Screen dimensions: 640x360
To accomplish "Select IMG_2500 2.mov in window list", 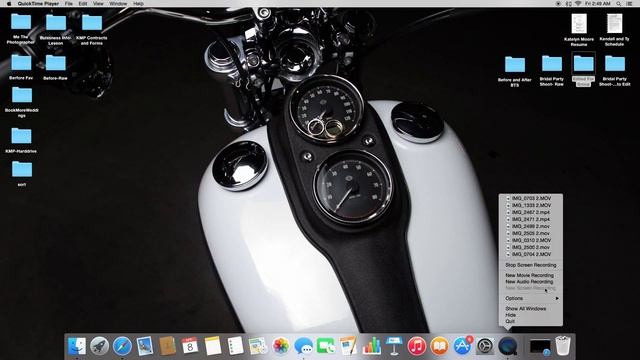I will pos(531,247).
